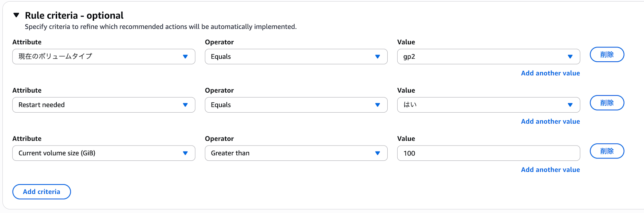Delete the gp2 volume type criterion
644x213 pixels.
tap(607, 55)
